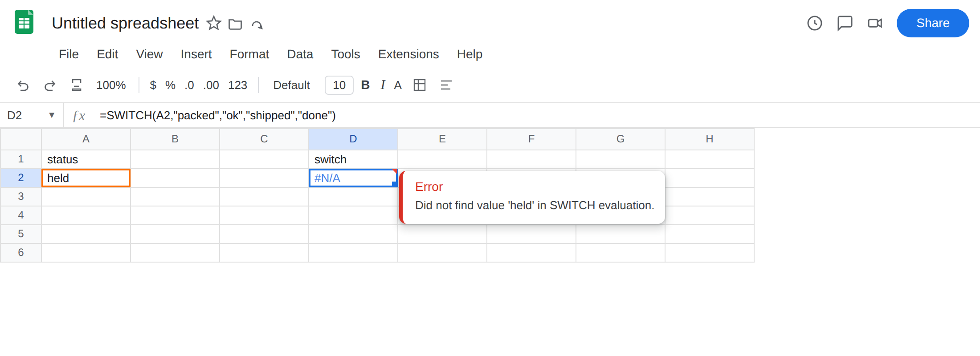Toggle italic formatting
980x356 pixels.
(383, 85)
